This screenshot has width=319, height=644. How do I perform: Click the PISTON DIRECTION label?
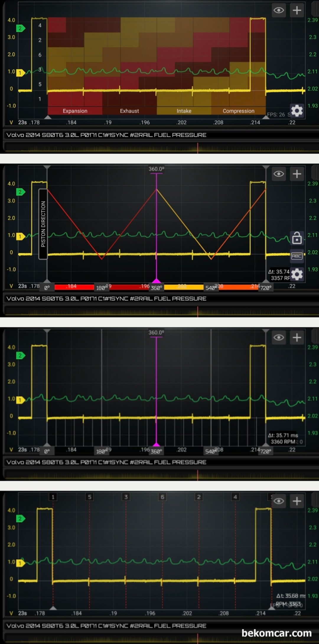(43, 224)
